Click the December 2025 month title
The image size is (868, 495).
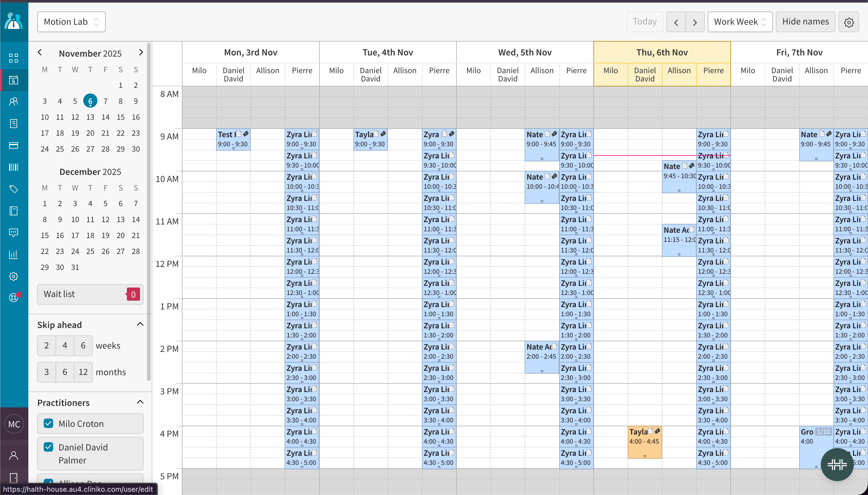pos(90,172)
